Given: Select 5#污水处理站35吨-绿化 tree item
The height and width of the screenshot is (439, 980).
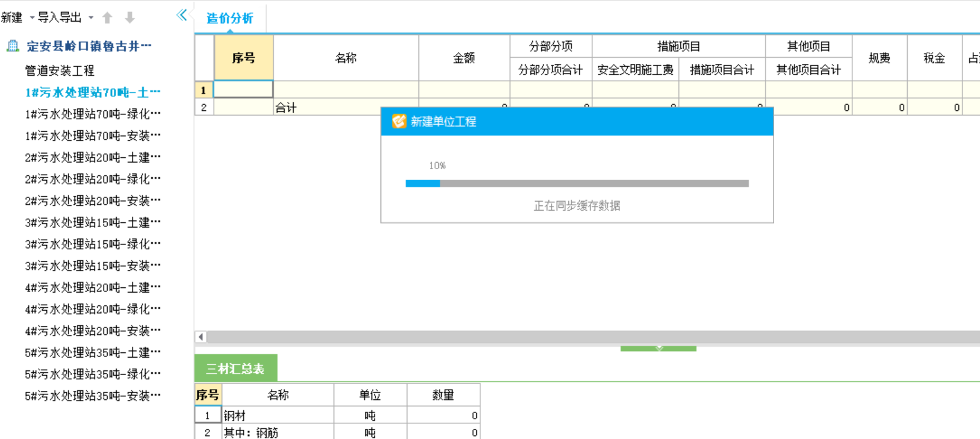Looking at the screenshot, I should [x=93, y=374].
